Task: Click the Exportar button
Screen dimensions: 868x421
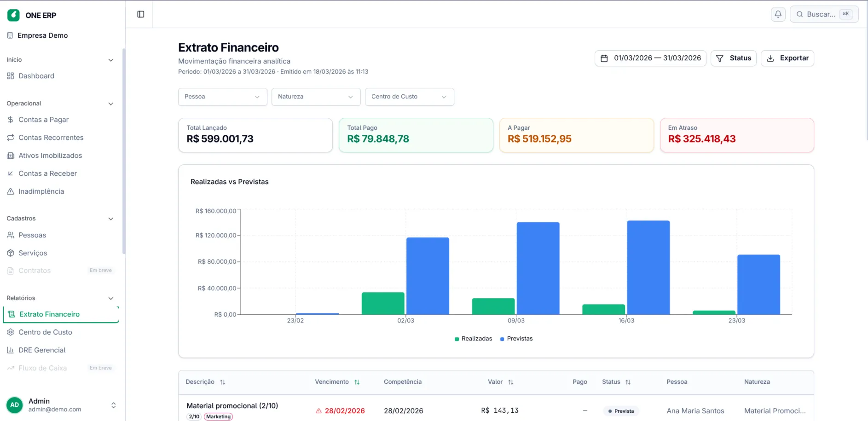Action: click(x=787, y=58)
